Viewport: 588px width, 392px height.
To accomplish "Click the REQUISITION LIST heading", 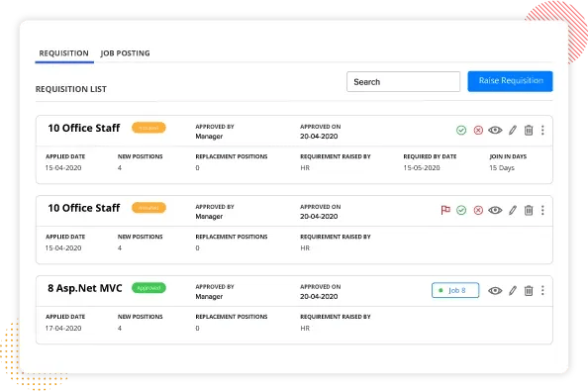I will [71, 89].
